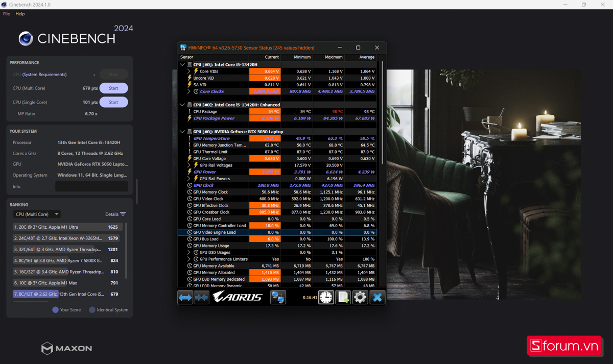Click the lightning icon next to SA VID
Image resolution: width=613 pixels, height=364 pixels.
[190, 85]
